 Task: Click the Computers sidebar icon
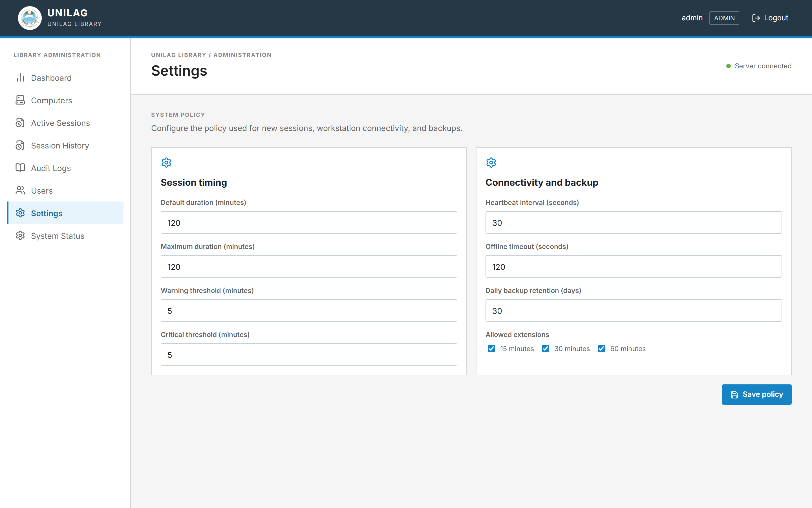(20, 100)
